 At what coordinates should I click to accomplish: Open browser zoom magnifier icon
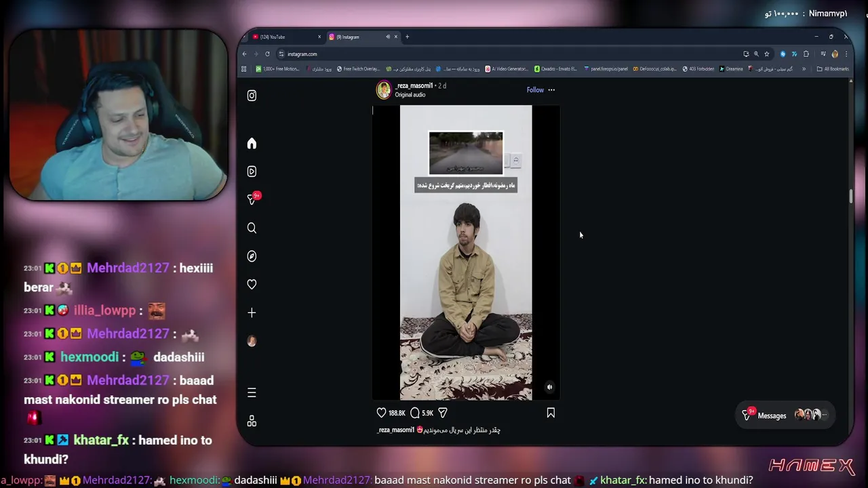756,54
